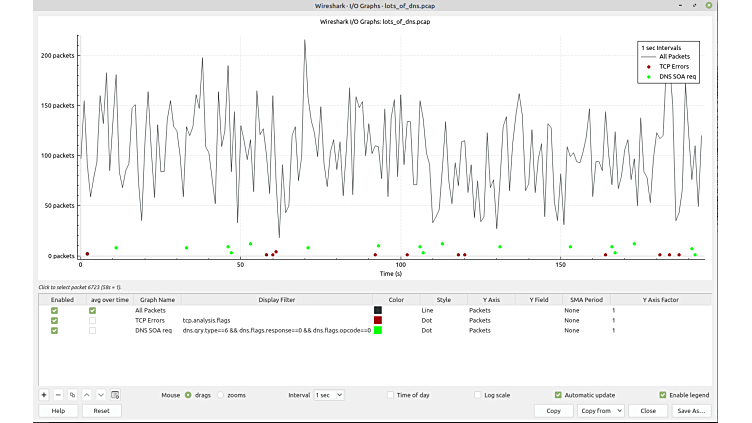Click the Graph Name column header
The height and width of the screenshot is (423, 752).
click(x=157, y=299)
